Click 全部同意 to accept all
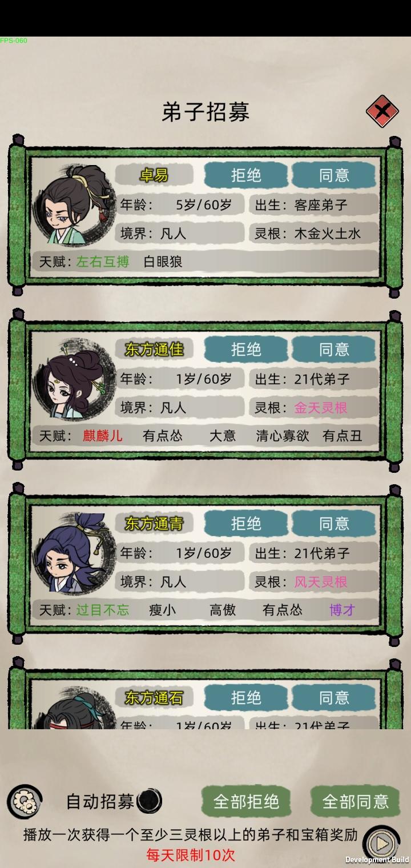411x868 pixels. tap(355, 802)
